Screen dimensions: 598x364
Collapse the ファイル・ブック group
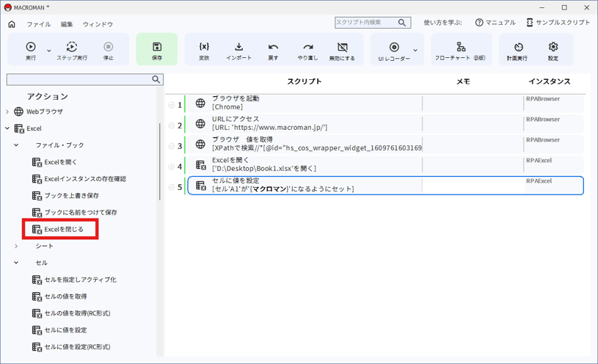click(16, 145)
